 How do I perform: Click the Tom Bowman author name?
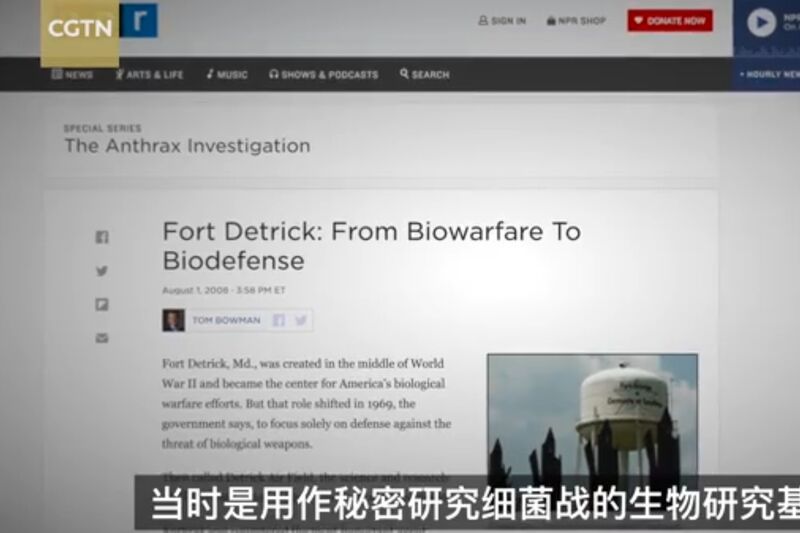tap(227, 320)
